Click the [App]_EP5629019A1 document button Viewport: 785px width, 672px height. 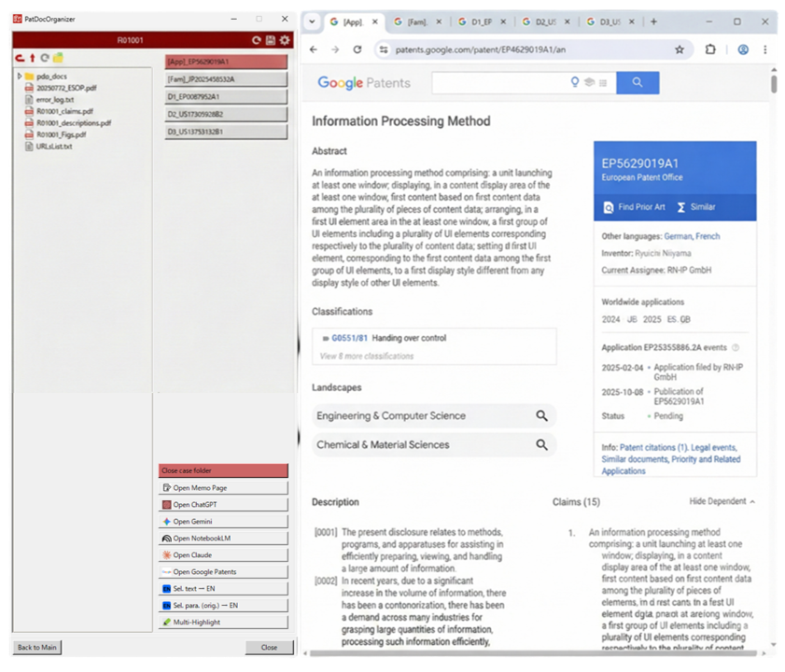click(x=226, y=62)
